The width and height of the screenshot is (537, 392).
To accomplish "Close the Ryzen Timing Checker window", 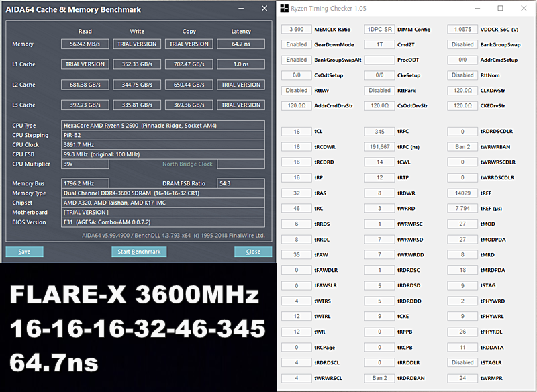I will click(524, 8).
